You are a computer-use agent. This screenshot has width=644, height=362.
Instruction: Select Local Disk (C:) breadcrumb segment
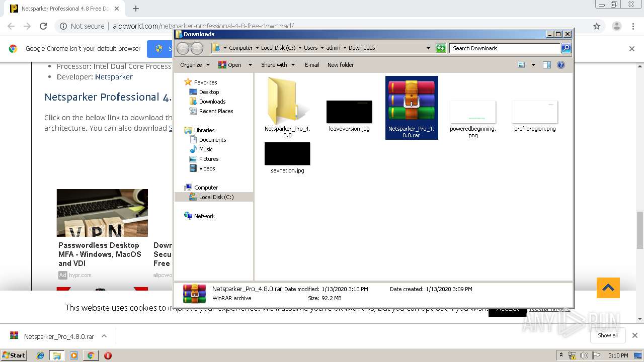pyautogui.click(x=278, y=48)
